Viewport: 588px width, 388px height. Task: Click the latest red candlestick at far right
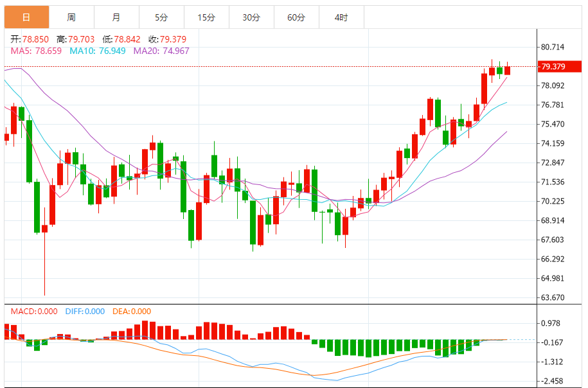pos(508,70)
